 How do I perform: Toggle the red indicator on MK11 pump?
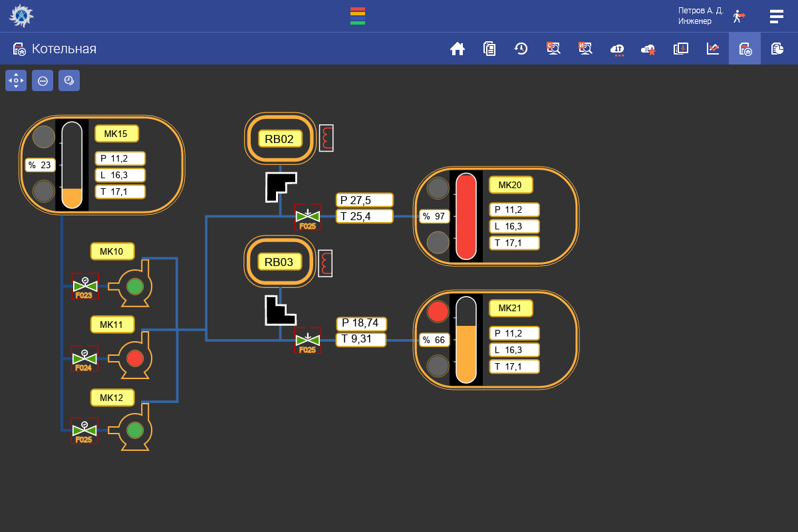(135, 358)
